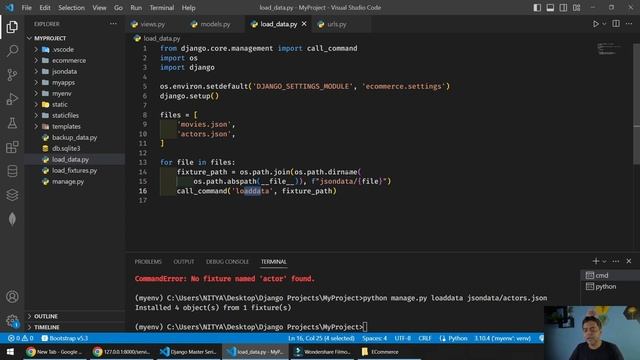Open the Testing flask view
Image resolution: width=640 pixels, height=360 pixels.
(x=12, y=123)
